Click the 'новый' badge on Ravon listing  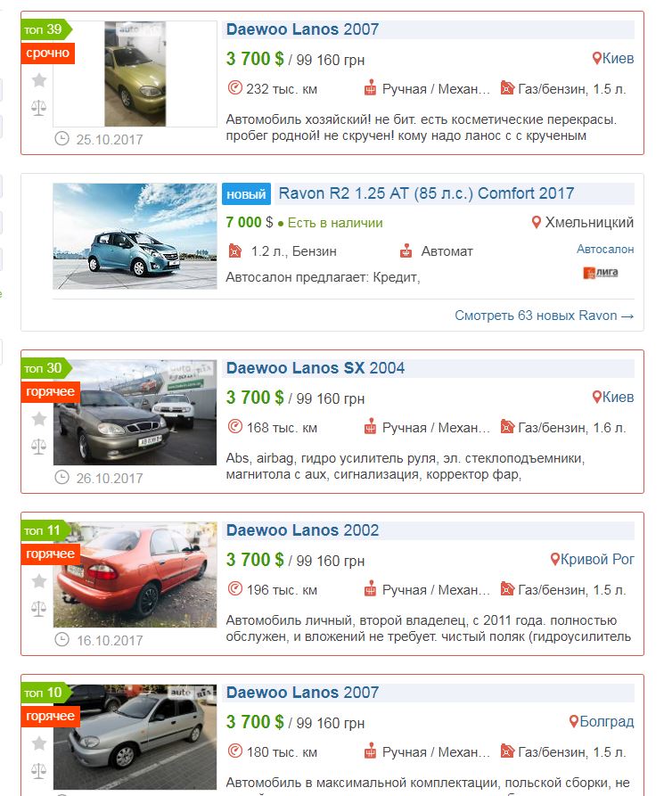tap(246, 194)
